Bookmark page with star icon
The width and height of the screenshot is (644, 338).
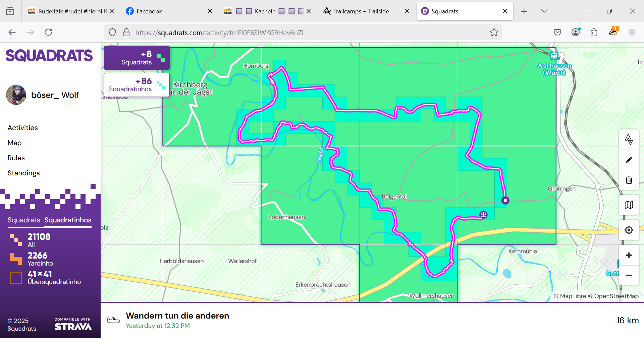click(x=494, y=33)
